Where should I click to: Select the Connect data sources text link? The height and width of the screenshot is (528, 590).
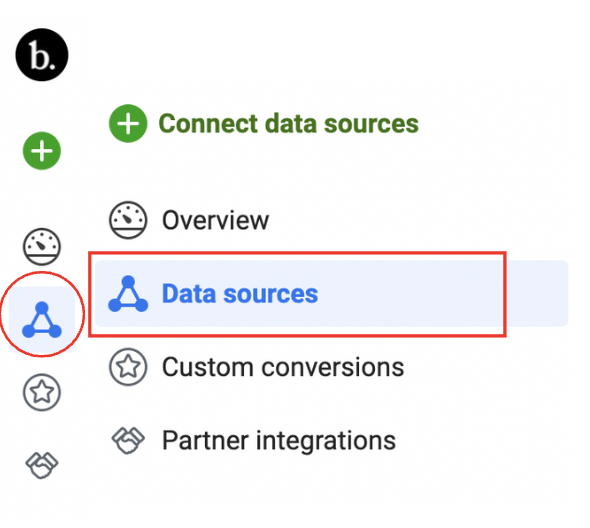289,123
